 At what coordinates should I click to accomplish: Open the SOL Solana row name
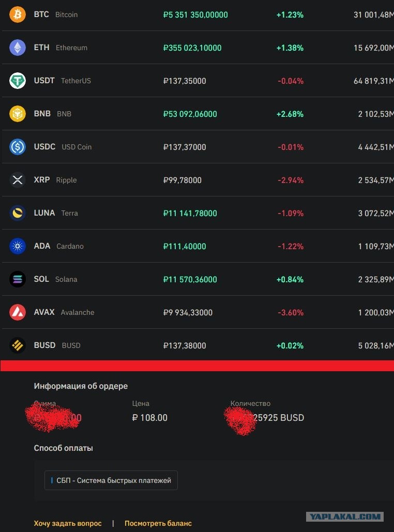coord(55,279)
